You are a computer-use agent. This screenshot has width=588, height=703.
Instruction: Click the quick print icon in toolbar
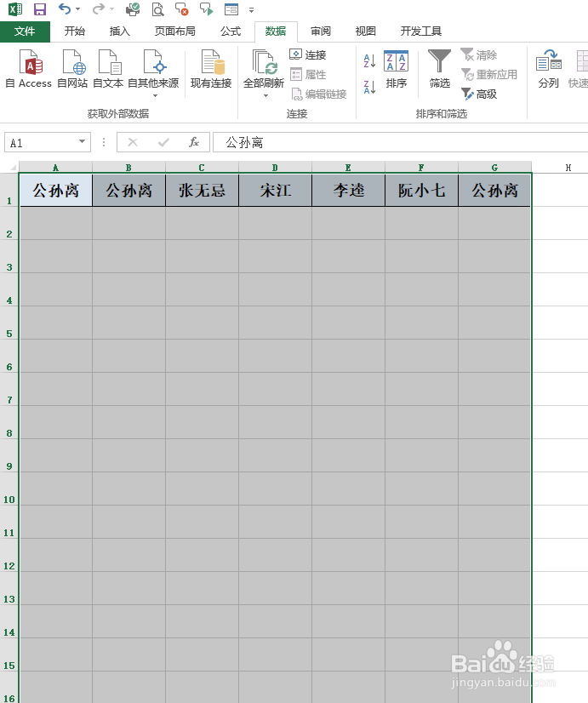133,9
